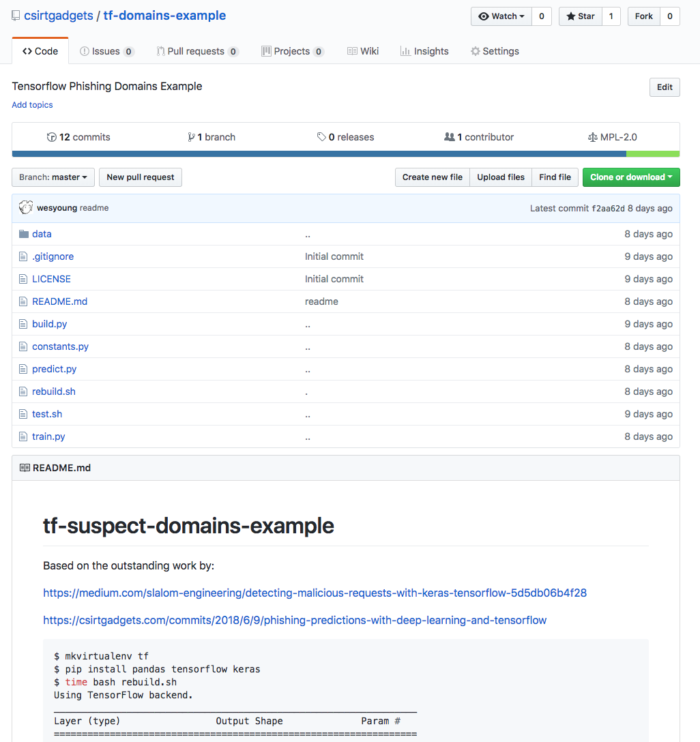Click the file icon beside rebuild.sh
Screen dimensions: 700x742
23,392
